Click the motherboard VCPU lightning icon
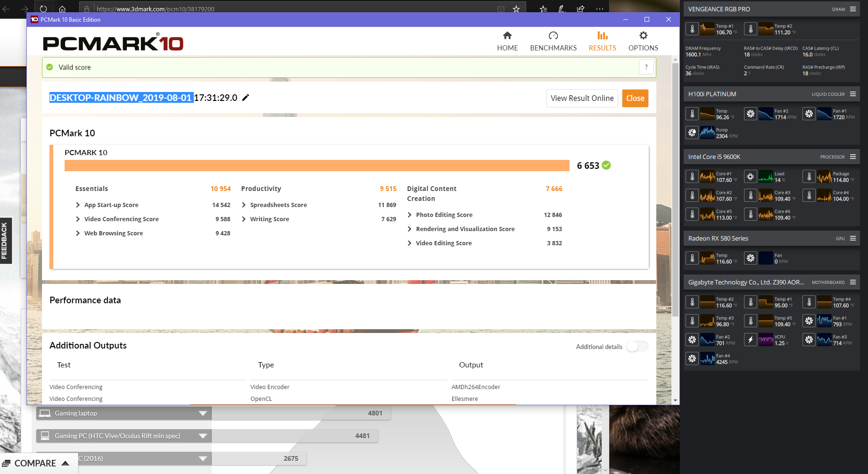 [751, 340]
